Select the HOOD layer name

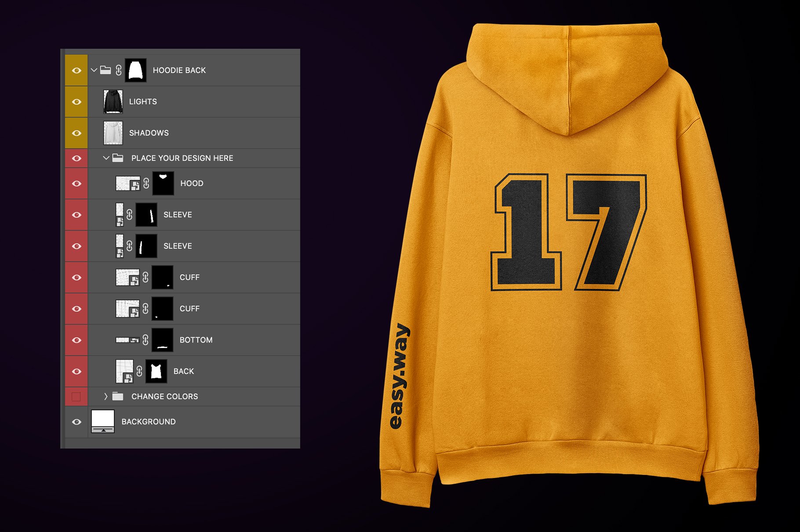coord(192,183)
